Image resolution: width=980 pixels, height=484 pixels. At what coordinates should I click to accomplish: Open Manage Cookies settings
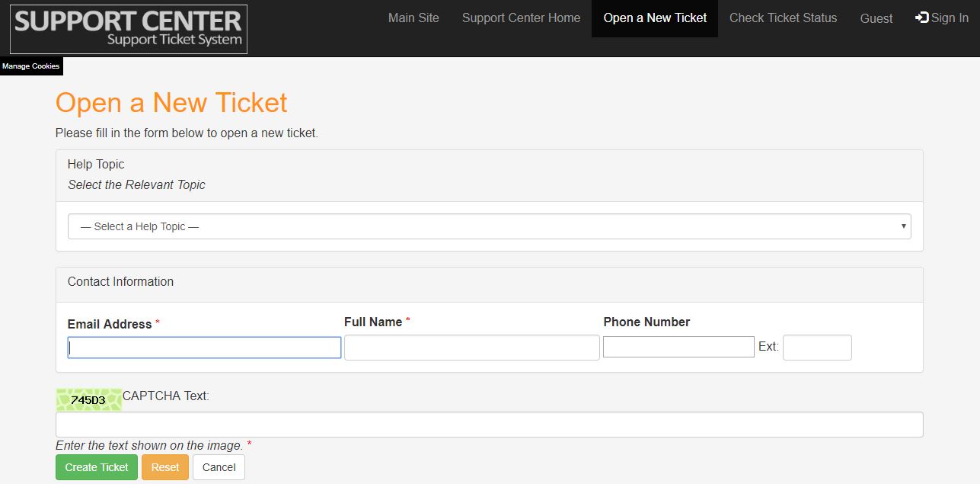click(30, 66)
